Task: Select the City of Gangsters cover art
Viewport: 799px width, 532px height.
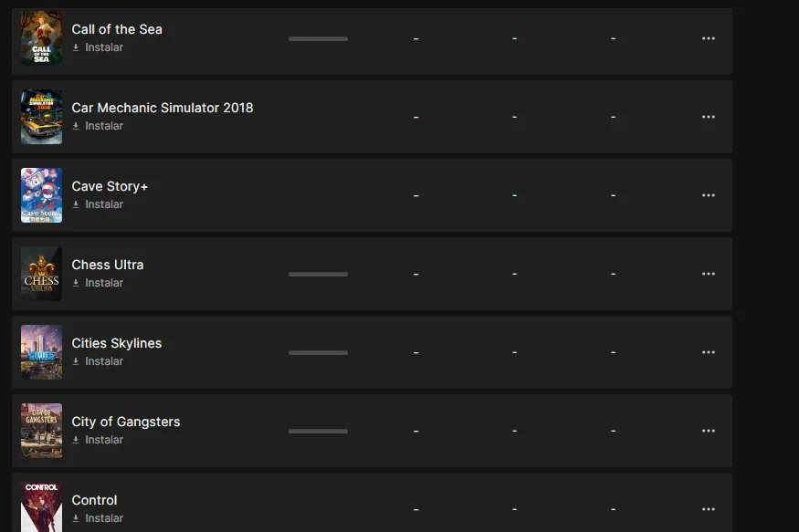Action: (41, 431)
